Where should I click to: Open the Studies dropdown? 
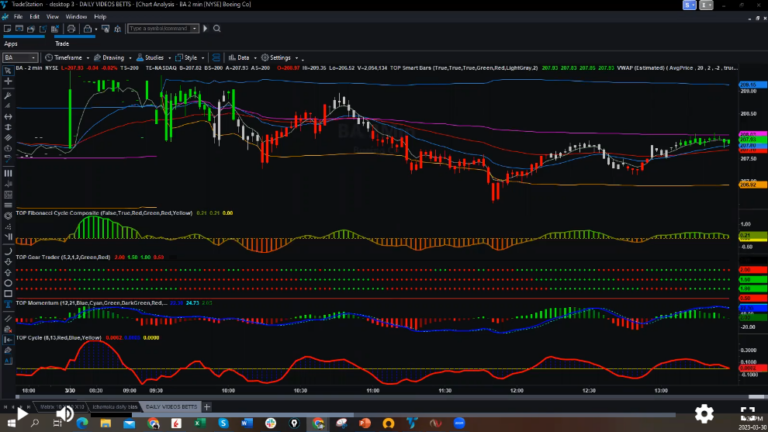[x=153, y=58]
